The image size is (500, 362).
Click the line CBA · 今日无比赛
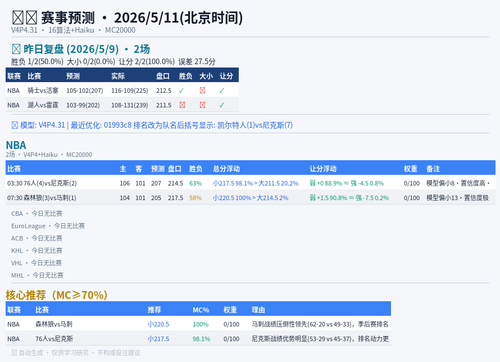(37, 213)
